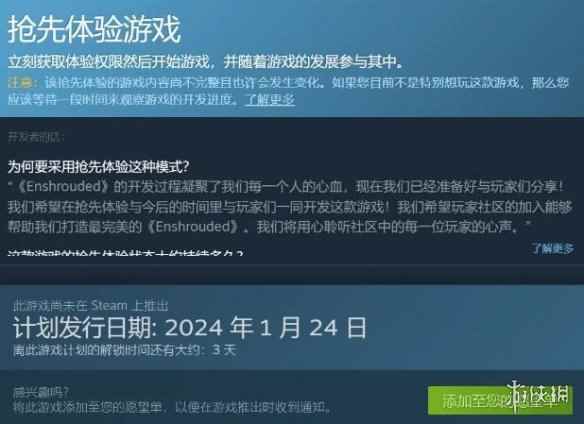Click the 开发者的话 label
The image size is (584, 424).
[36, 137]
